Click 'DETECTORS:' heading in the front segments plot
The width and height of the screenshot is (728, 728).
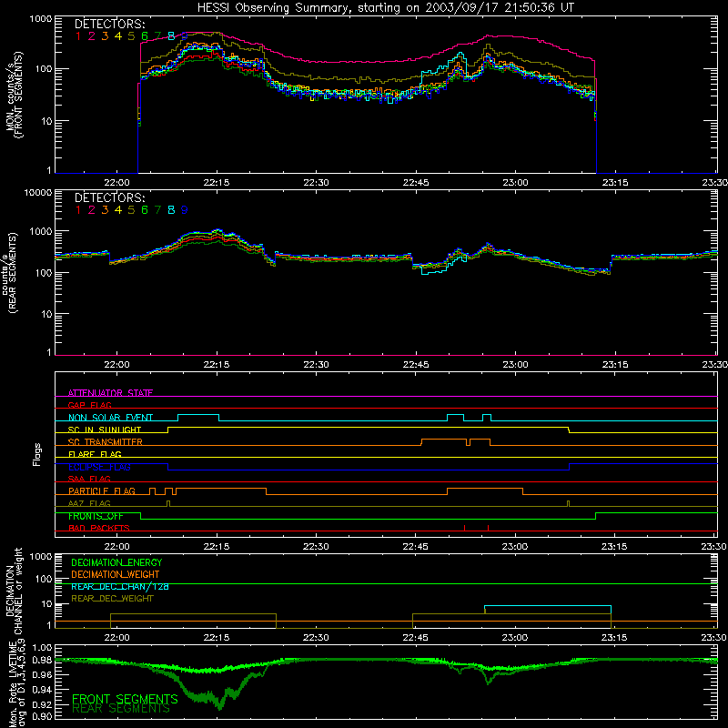coord(110,24)
